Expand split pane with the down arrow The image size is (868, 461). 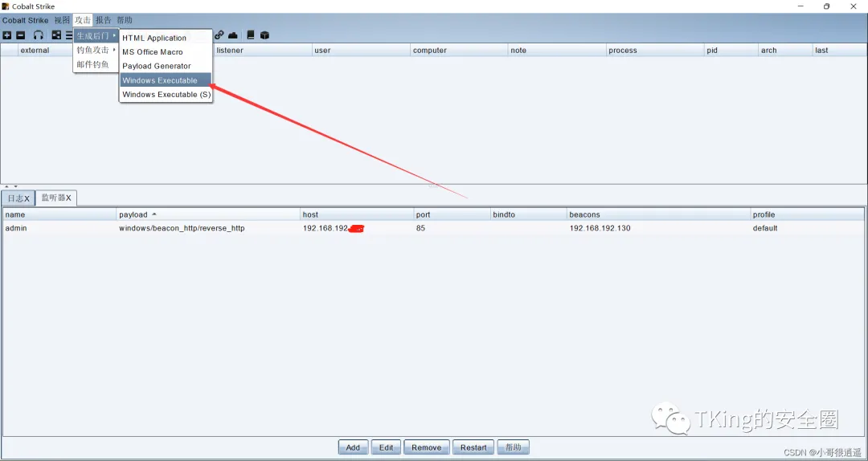(15, 186)
